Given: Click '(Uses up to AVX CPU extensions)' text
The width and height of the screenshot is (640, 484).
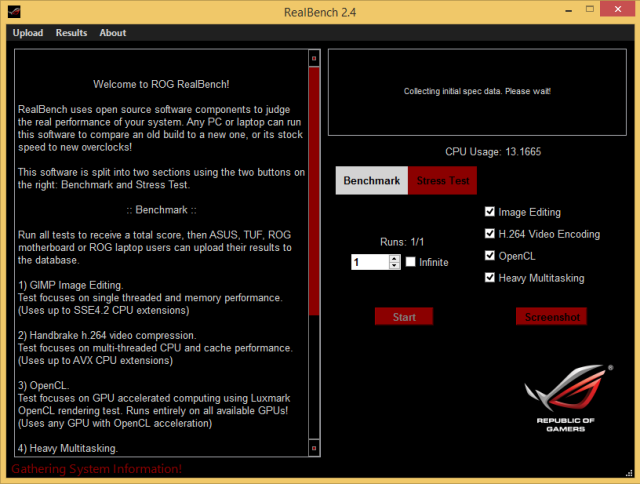Looking at the screenshot, I should [95, 360].
